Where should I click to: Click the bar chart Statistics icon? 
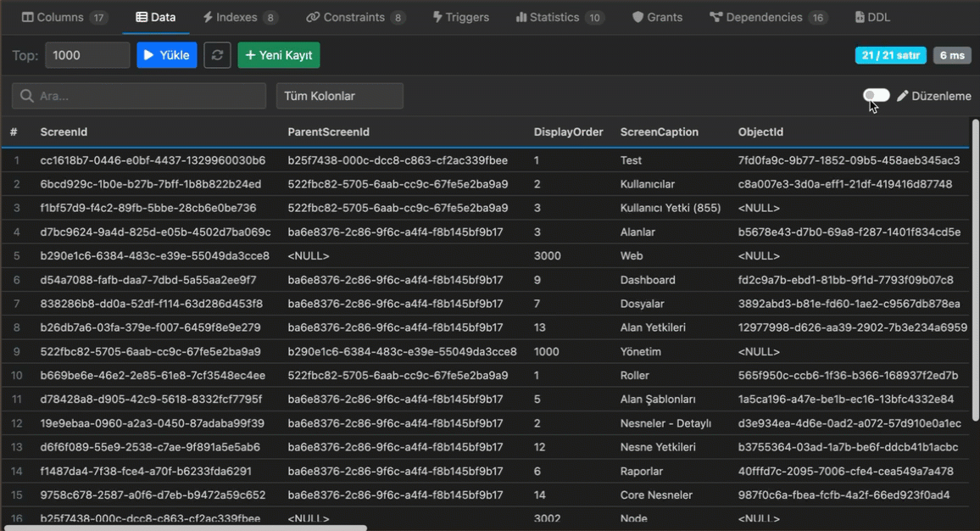pyautogui.click(x=521, y=17)
